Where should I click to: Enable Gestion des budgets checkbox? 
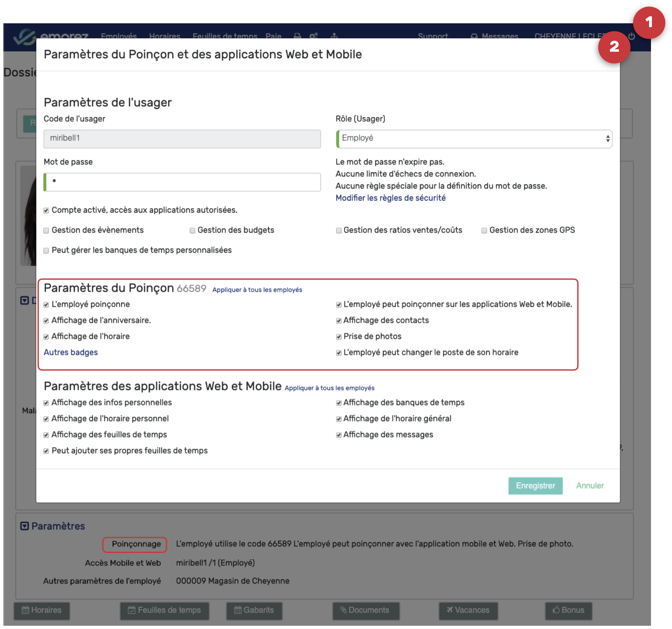tap(192, 231)
